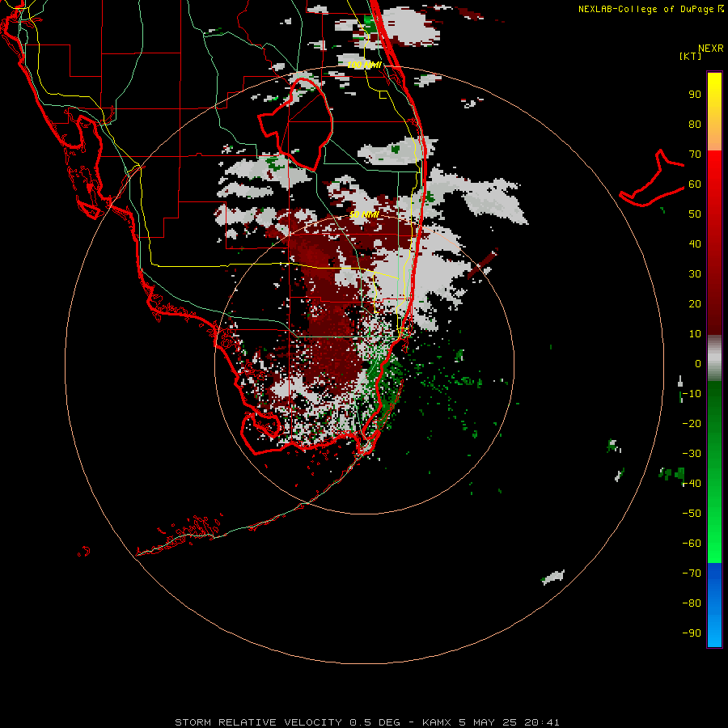
Task: Click the KAMX station identifier in the caption
Action: pos(437,722)
